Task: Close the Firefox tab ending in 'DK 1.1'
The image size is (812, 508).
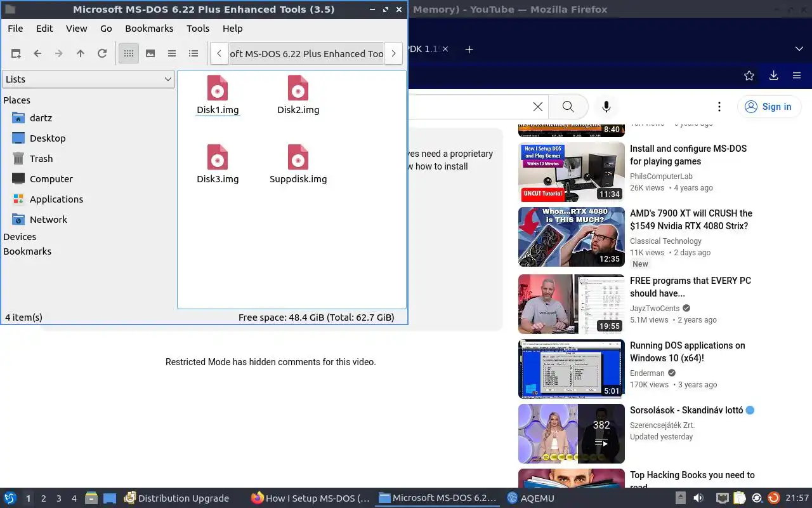Action: (x=445, y=49)
